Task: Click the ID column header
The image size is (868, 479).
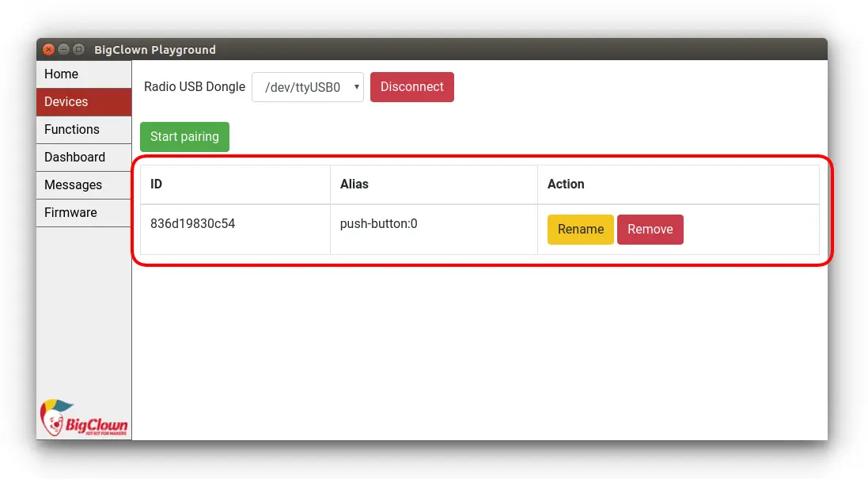Action: (x=235, y=184)
